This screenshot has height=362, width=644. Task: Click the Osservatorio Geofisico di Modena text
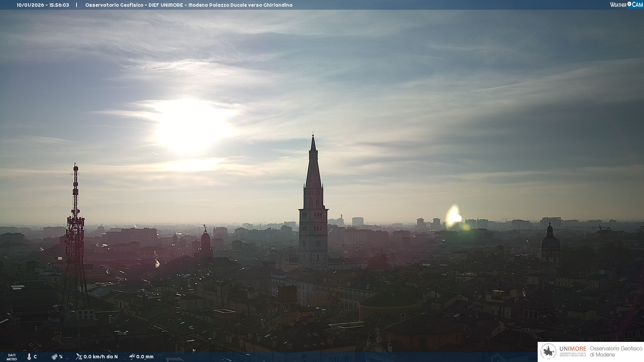[x=616, y=352]
